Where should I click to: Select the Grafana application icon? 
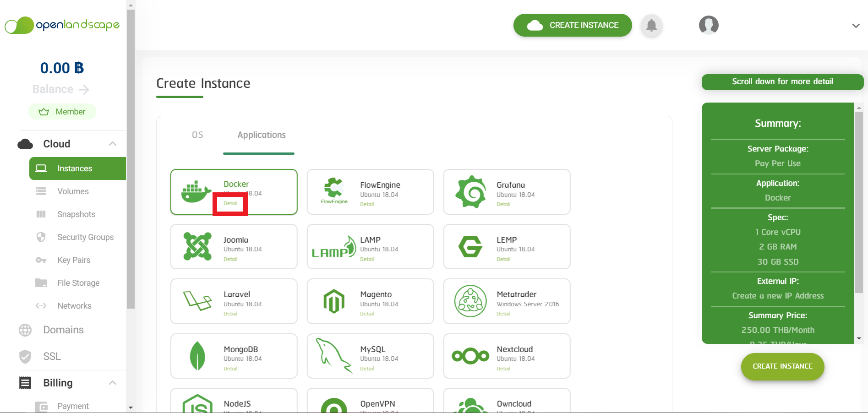tap(470, 192)
